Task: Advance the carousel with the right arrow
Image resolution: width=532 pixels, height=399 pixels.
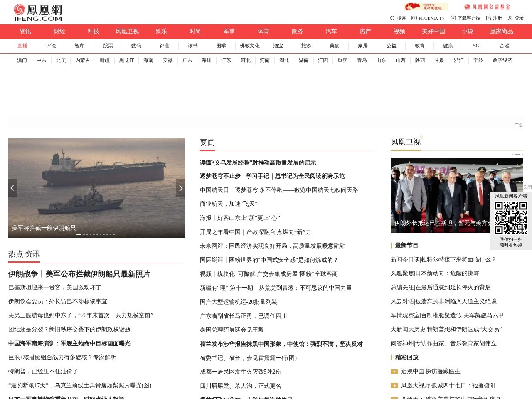Action: pos(180,188)
